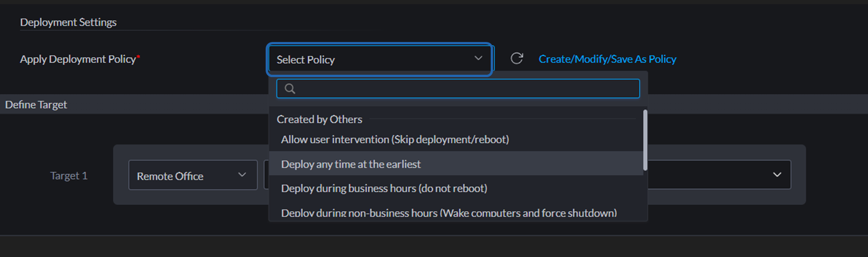Choose Deploy any time at the earliest
The width and height of the screenshot is (868, 257).
455,164
